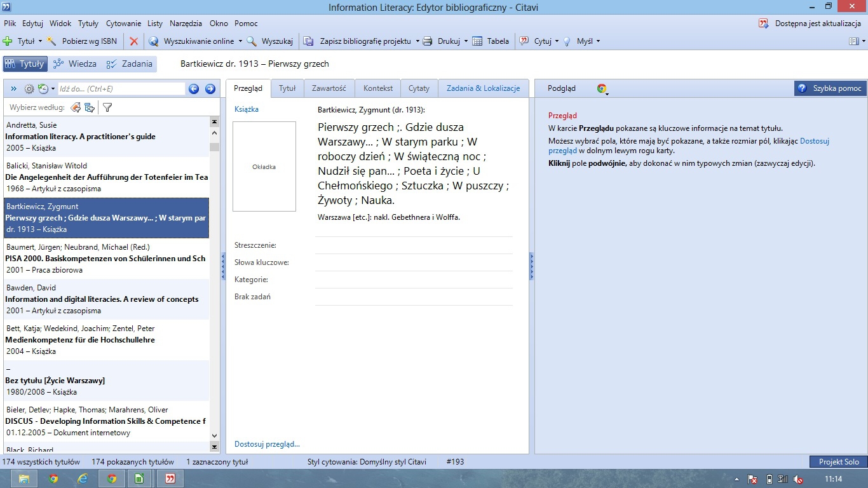Open the Plik menu
Viewport: 868px width, 488px height.
point(10,24)
